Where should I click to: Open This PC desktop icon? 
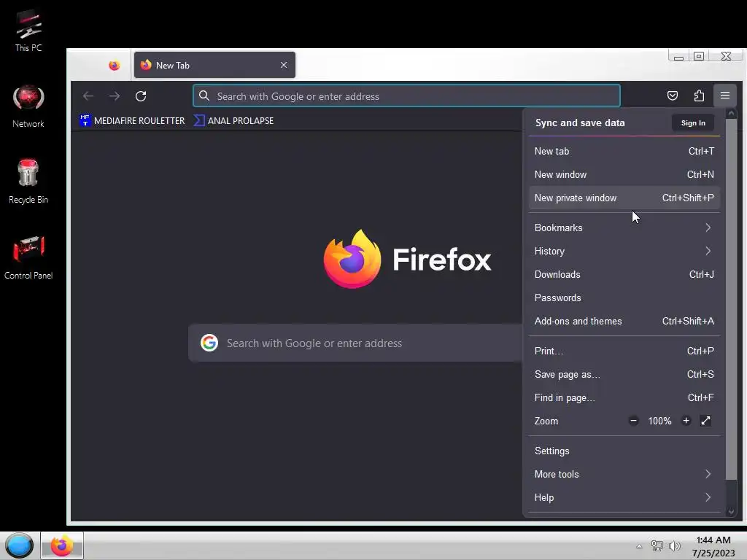tap(28, 31)
